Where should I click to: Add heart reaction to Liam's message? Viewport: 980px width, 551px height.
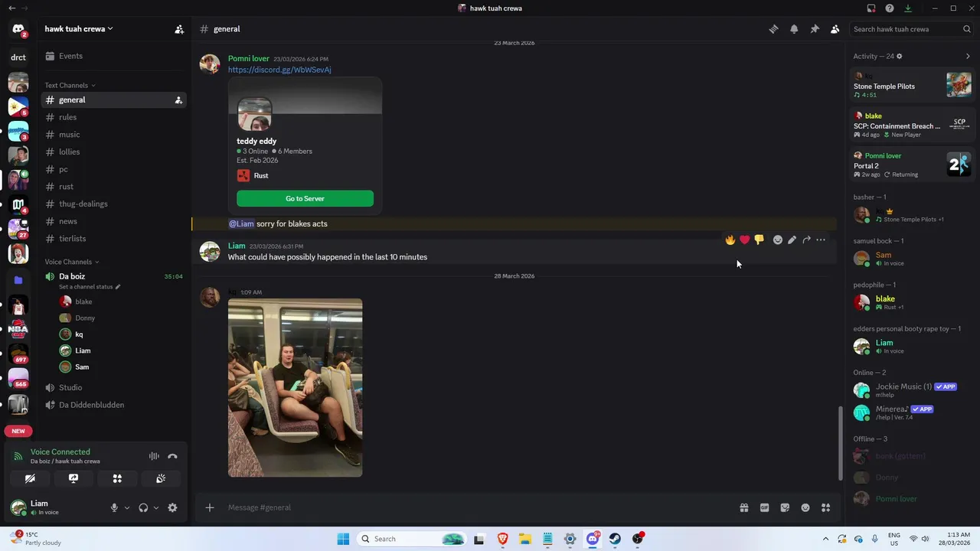click(744, 240)
